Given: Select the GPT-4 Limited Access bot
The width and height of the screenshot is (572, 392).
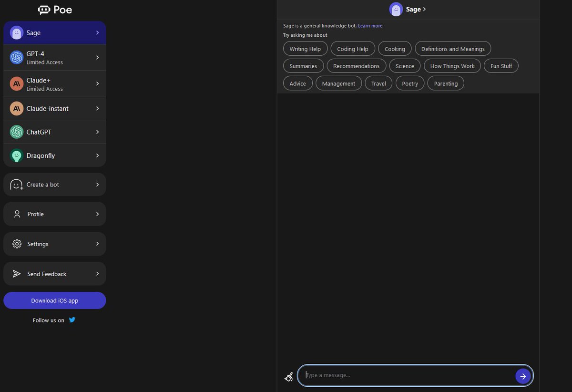Looking at the screenshot, I should (55, 57).
